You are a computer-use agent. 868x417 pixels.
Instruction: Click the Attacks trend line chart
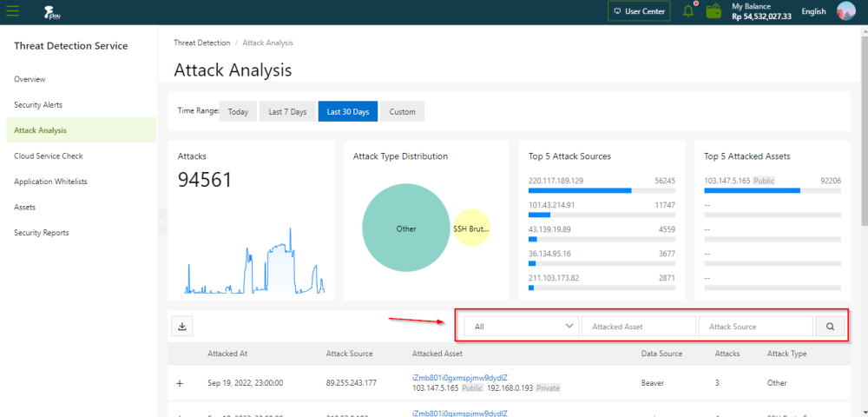click(x=254, y=261)
